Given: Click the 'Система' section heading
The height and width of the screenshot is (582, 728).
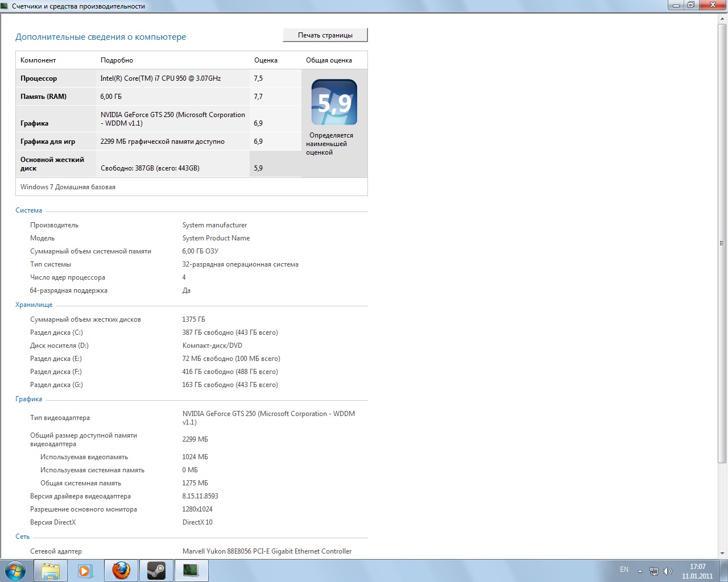Looking at the screenshot, I should (x=28, y=210).
